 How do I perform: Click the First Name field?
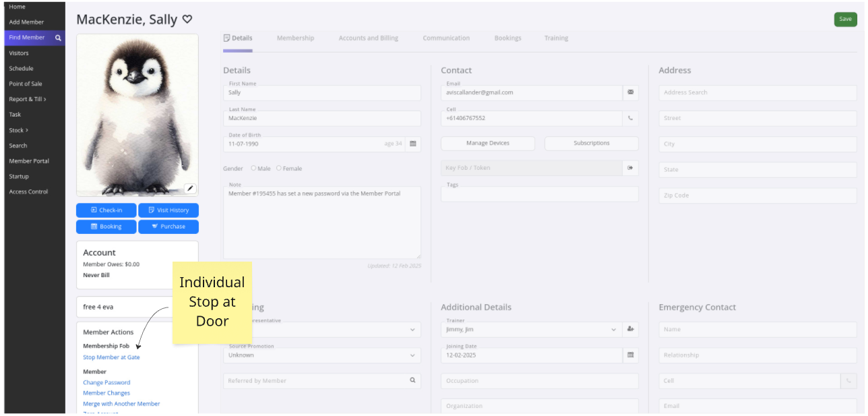pos(322,92)
